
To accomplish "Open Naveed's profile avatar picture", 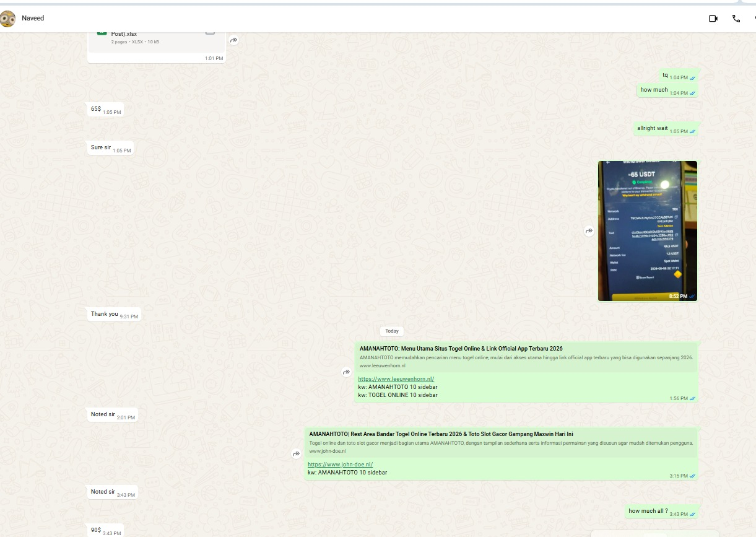I will (x=7, y=19).
